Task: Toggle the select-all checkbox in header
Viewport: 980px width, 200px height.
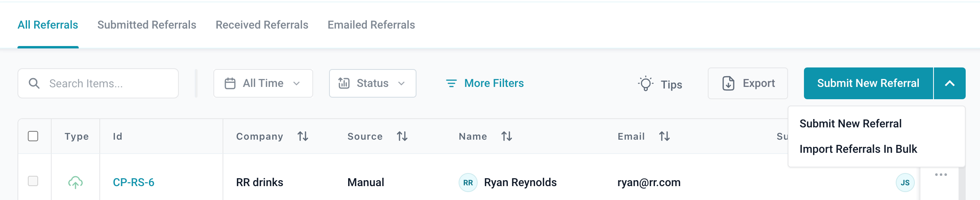Action: tap(33, 136)
